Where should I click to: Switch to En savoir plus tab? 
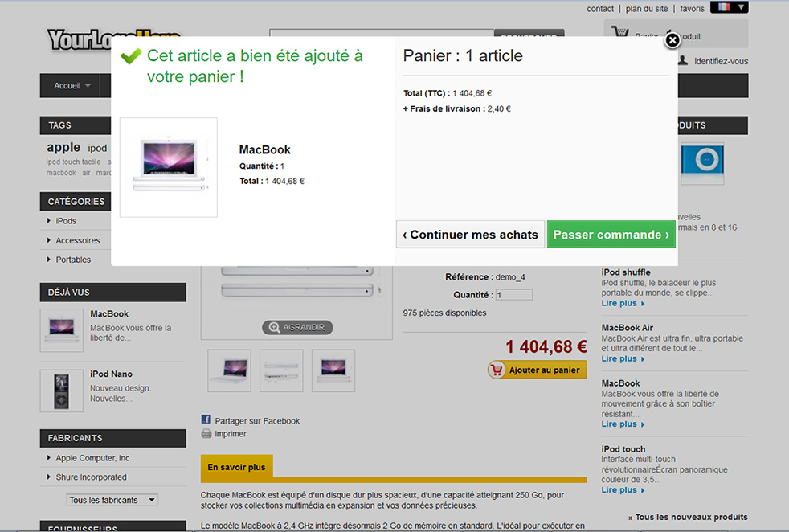[x=236, y=467]
